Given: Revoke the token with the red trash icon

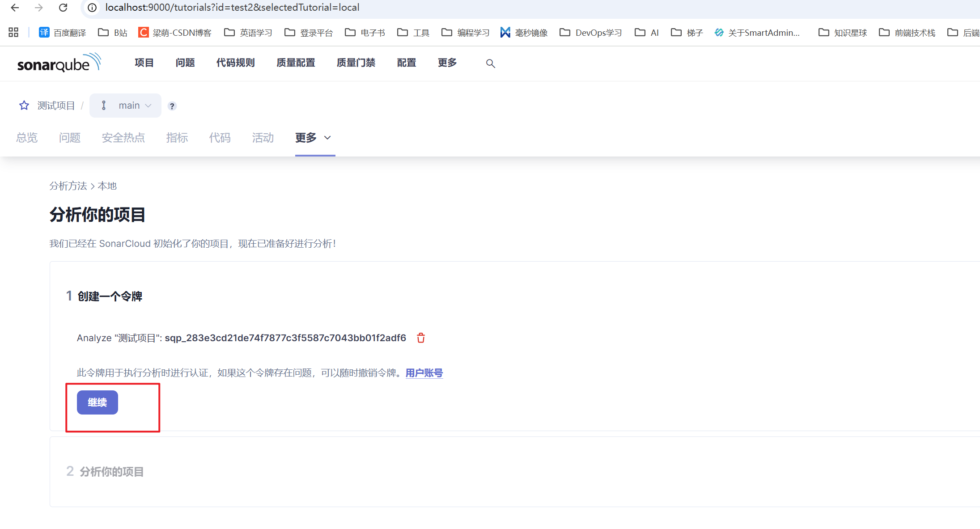Looking at the screenshot, I should pyautogui.click(x=421, y=338).
